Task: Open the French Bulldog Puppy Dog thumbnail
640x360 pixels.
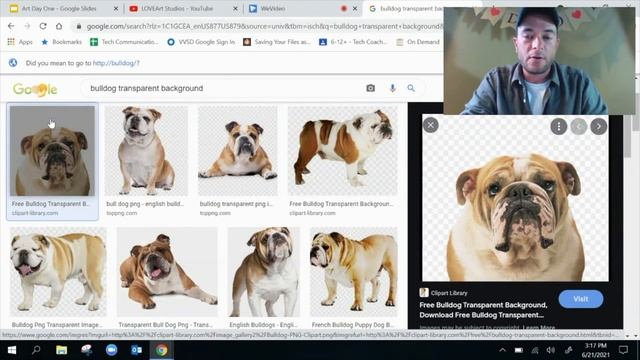Action: click(x=353, y=272)
